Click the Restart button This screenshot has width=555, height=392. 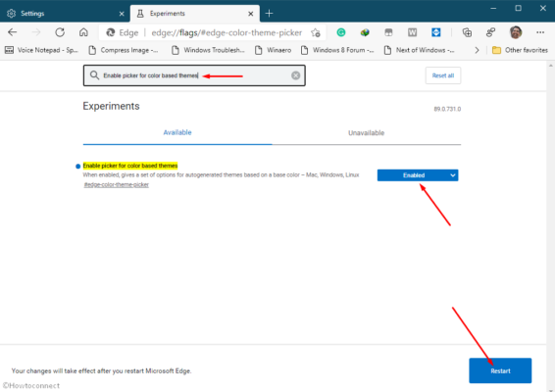coord(500,370)
